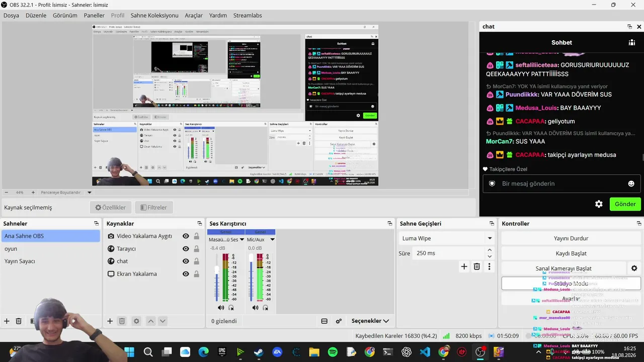
Task: Lock the chat source
Action: (196, 261)
